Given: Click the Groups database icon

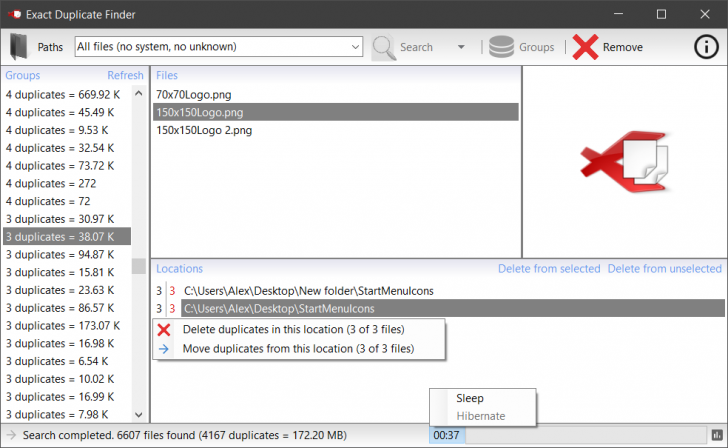Looking at the screenshot, I should pos(501,47).
